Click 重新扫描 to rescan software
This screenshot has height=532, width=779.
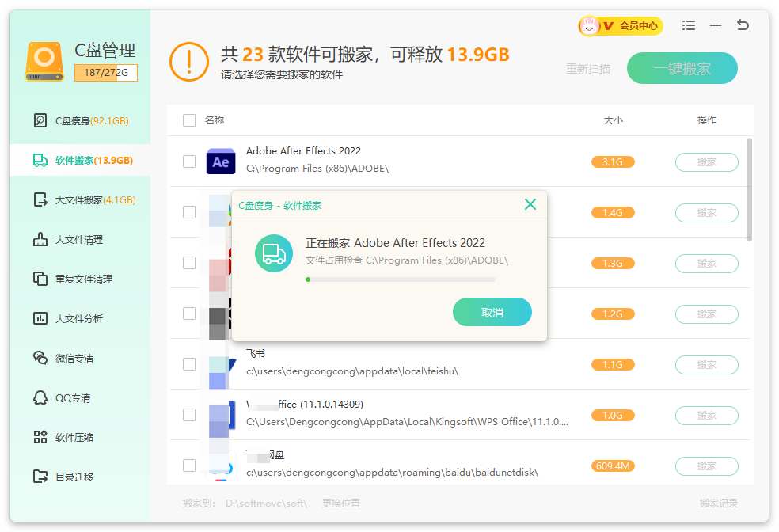coord(588,69)
